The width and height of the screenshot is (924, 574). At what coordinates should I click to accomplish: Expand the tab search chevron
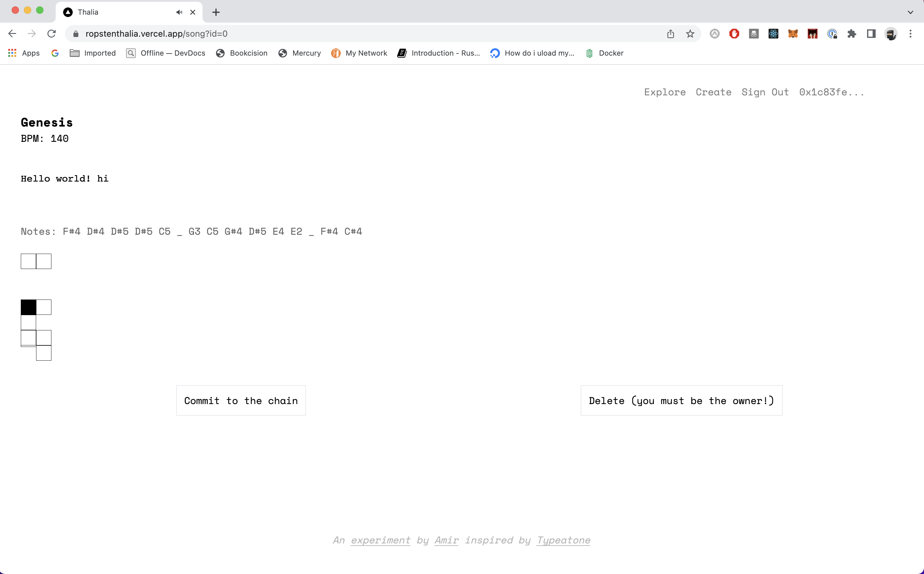[910, 12]
